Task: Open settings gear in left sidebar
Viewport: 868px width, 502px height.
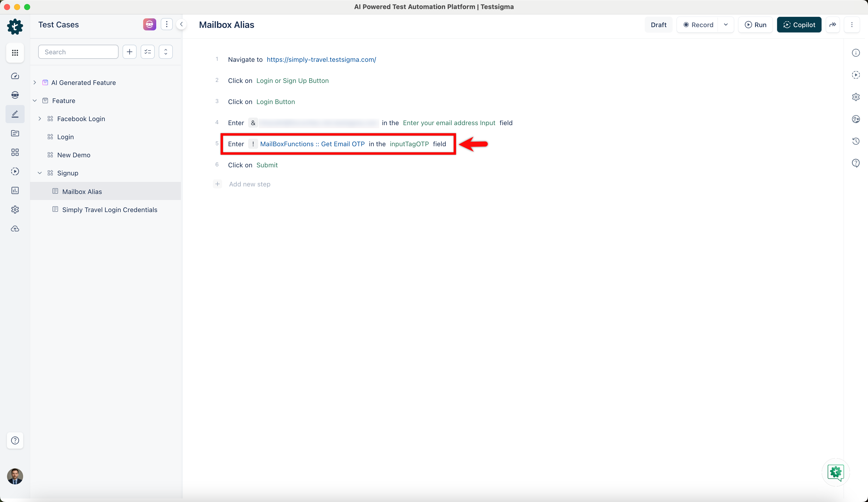Action: pos(15,210)
